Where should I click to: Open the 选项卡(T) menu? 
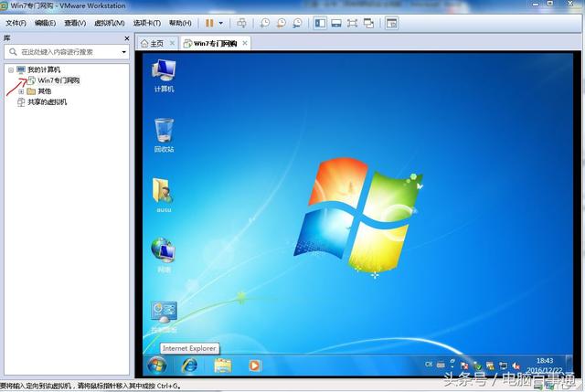point(147,23)
